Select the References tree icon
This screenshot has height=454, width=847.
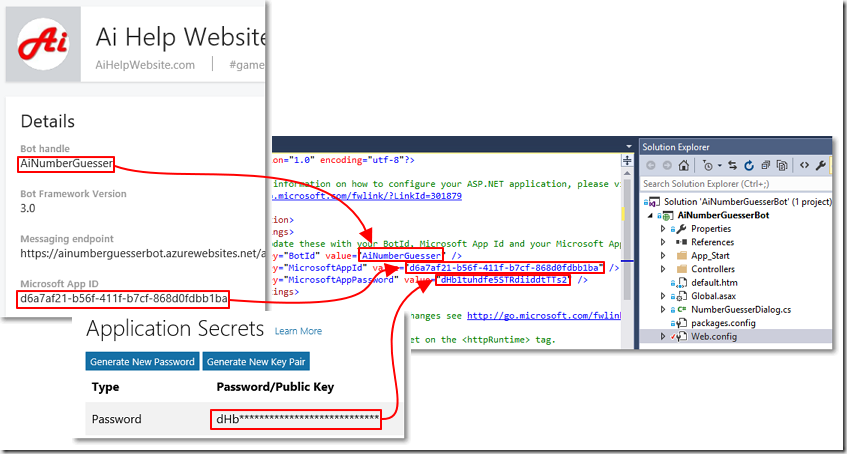[681, 242]
